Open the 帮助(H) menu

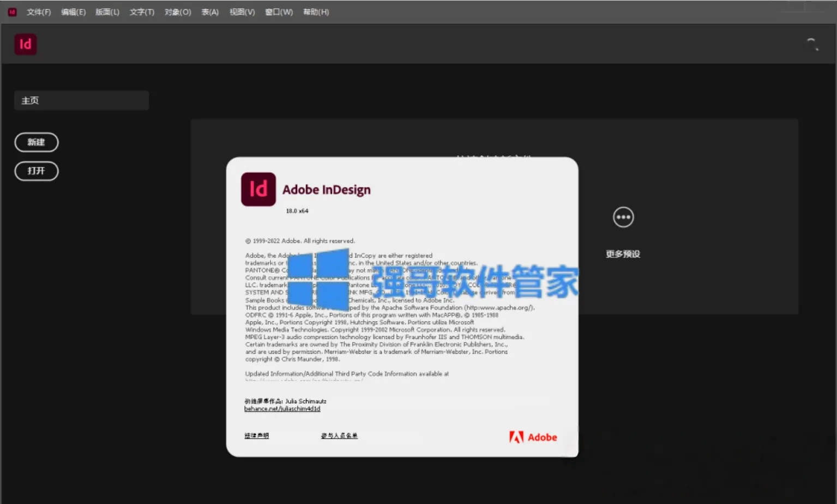316,12
